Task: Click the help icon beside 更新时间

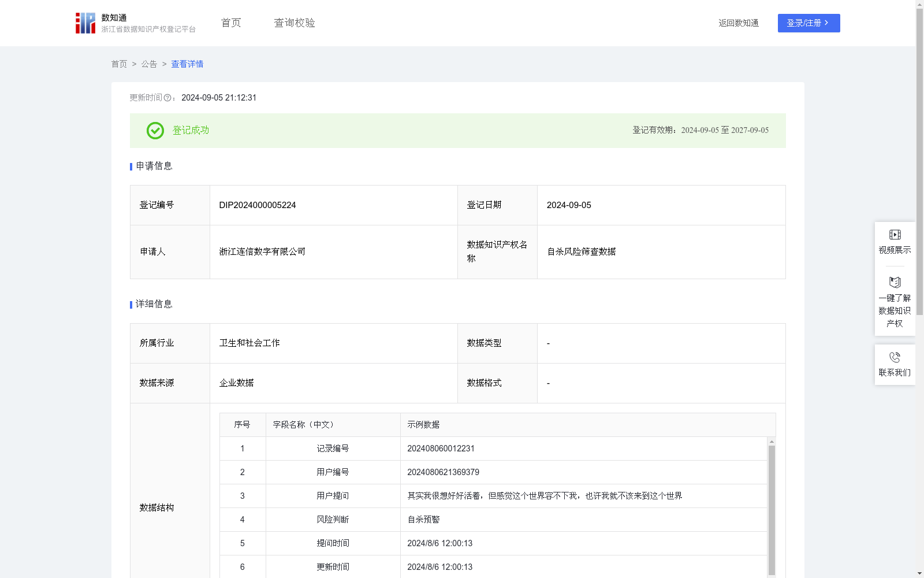Action: coord(167,98)
